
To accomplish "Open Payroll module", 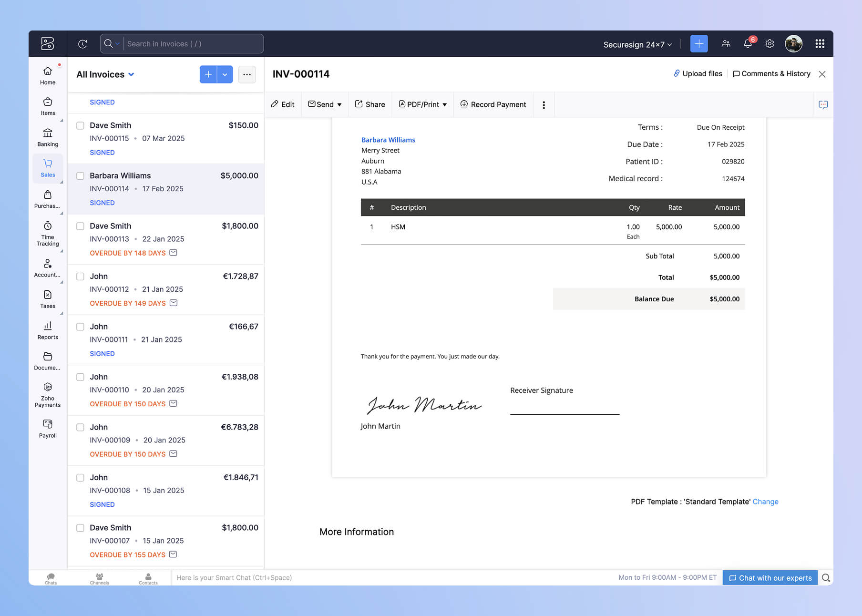I will (48, 429).
